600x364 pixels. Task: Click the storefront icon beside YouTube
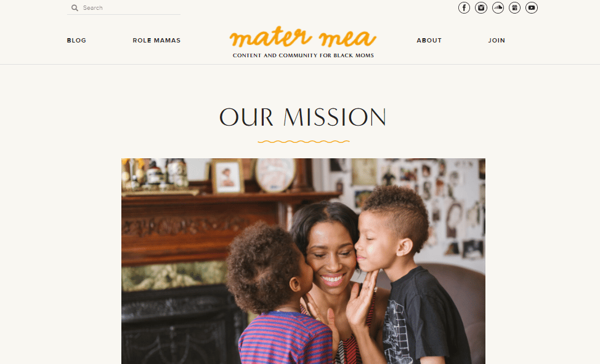514,7
